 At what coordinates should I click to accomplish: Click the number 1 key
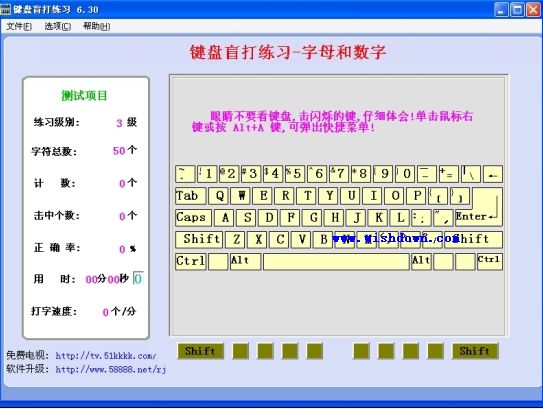[207, 174]
